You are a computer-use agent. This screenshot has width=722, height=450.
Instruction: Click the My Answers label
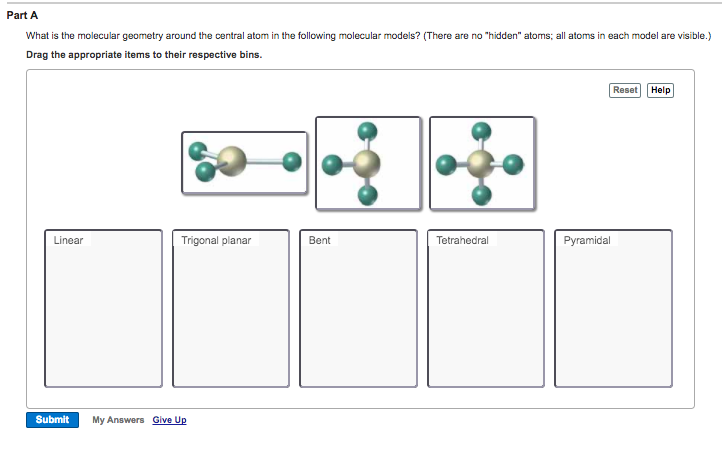tap(118, 420)
